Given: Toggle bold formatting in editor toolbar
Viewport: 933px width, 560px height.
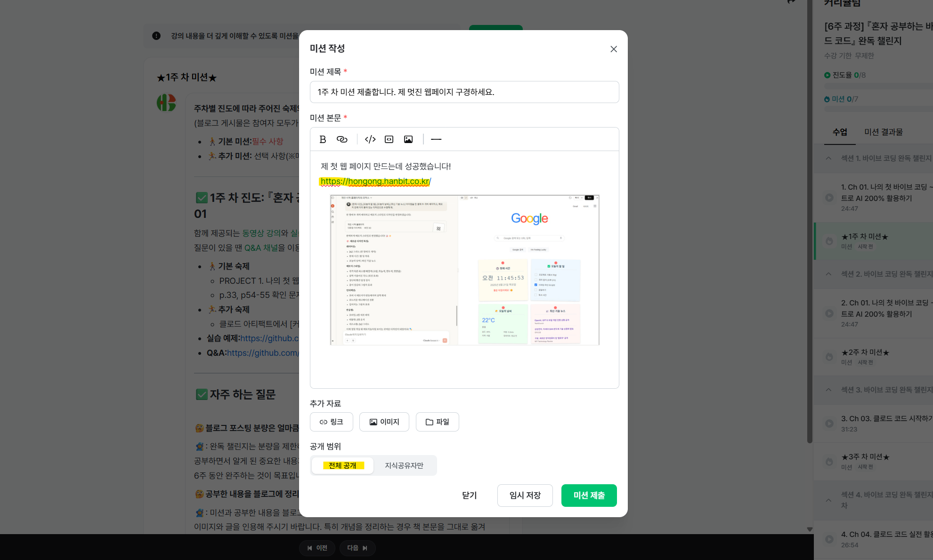Looking at the screenshot, I should (x=323, y=139).
